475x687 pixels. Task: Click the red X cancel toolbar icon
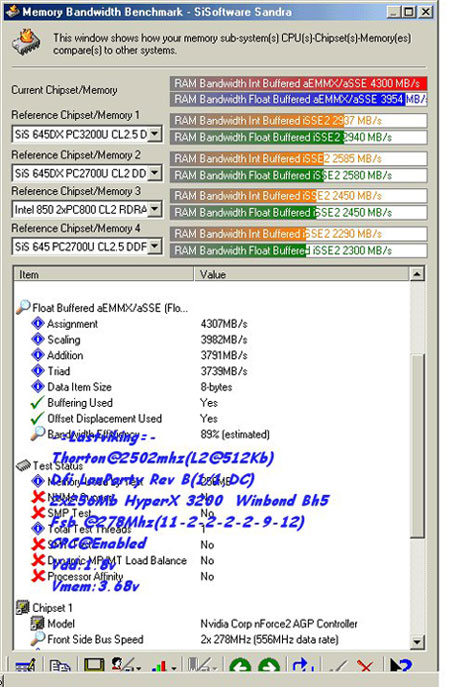(x=365, y=666)
